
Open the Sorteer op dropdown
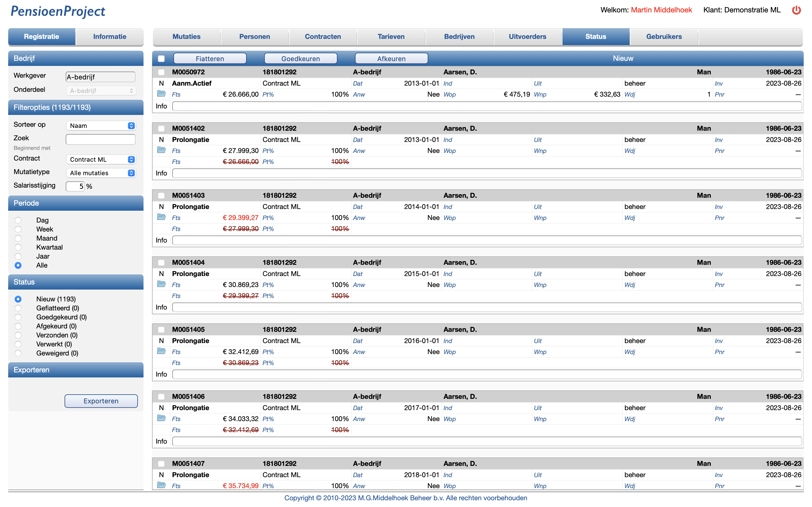click(101, 125)
